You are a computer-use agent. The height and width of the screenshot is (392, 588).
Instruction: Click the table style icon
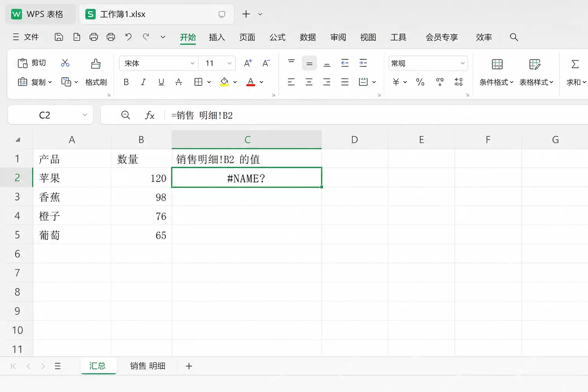pyautogui.click(x=535, y=64)
